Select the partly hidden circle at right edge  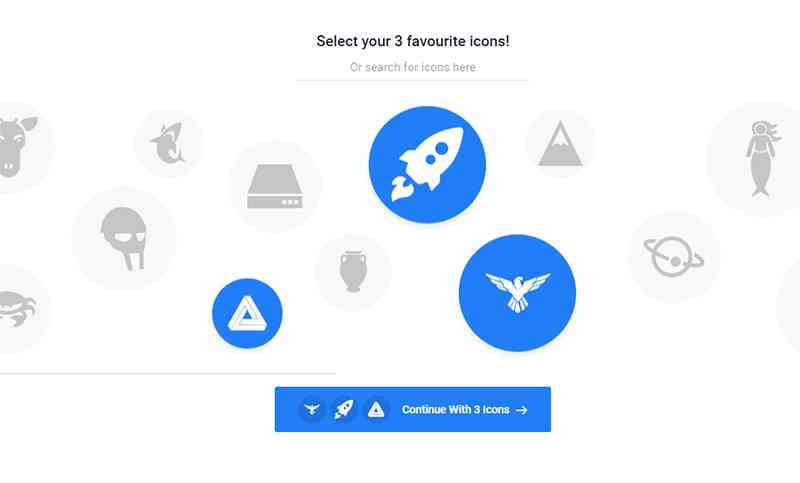[789, 309]
